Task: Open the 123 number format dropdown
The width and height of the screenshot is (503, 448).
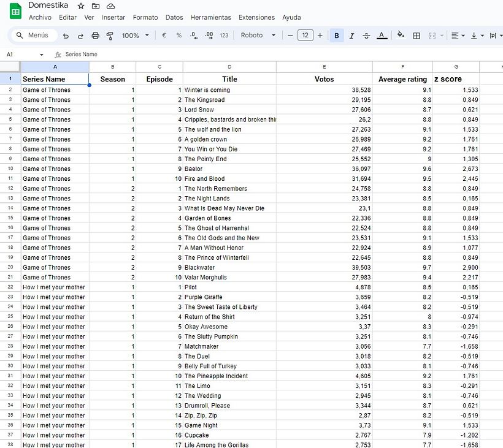Action: (223, 36)
